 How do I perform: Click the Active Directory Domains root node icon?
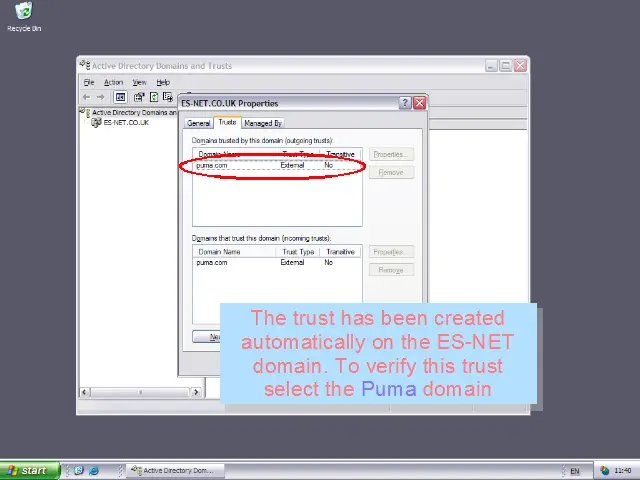pyautogui.click(x=85, y=112)
